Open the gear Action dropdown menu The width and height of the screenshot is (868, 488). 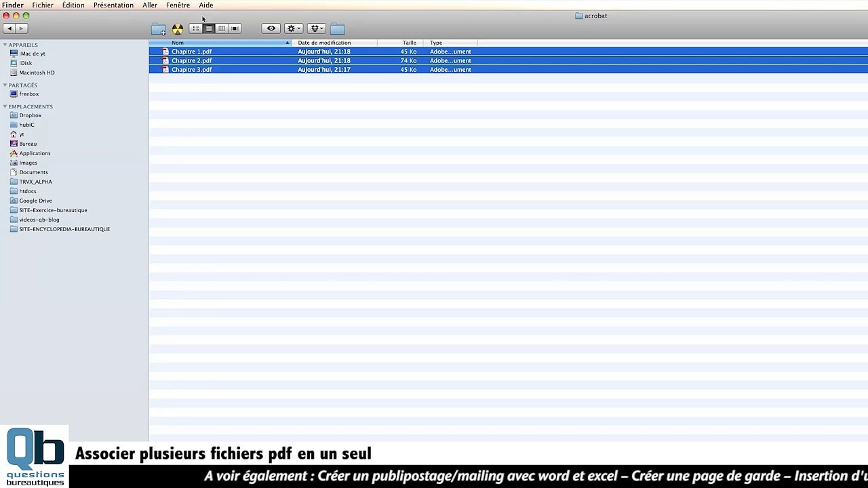[x=294, y=28]
